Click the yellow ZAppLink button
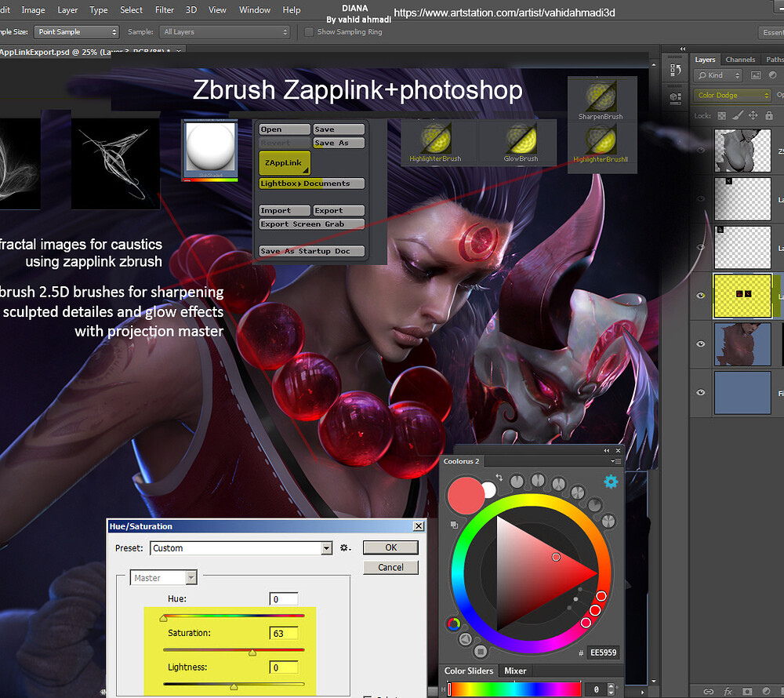Image resolution: width=784 pixels, height=698 pixels. tap(285, 163)
